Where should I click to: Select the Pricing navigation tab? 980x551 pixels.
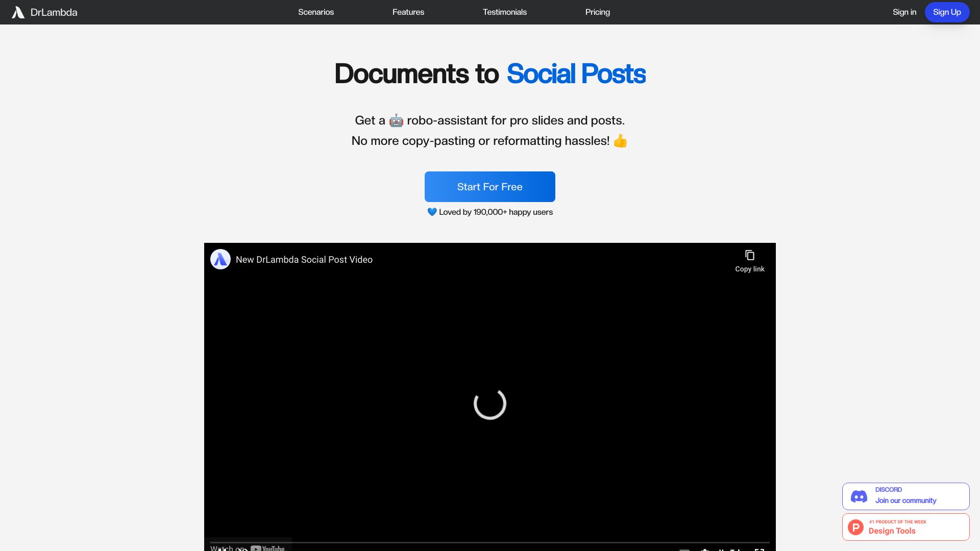[598, 12]
